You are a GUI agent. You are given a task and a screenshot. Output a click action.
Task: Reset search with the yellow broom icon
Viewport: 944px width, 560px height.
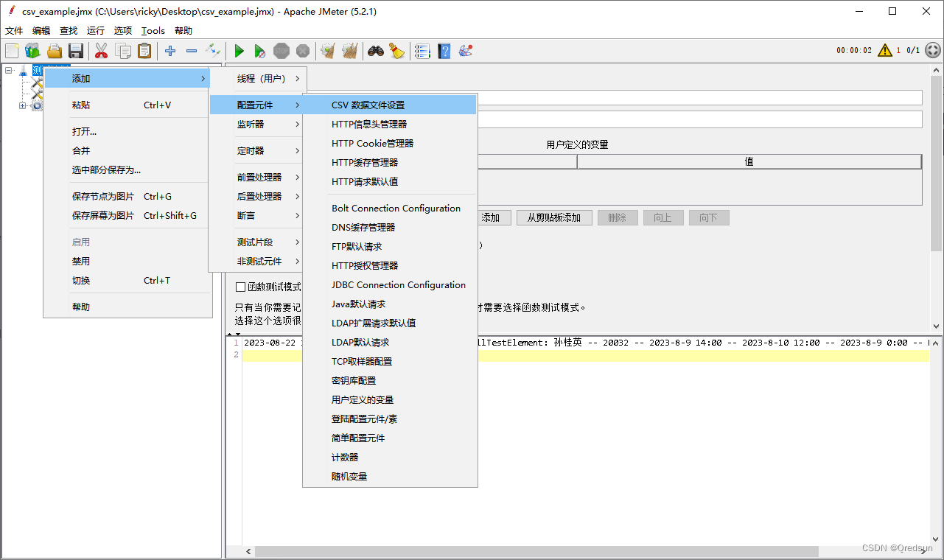coord(397,51)
